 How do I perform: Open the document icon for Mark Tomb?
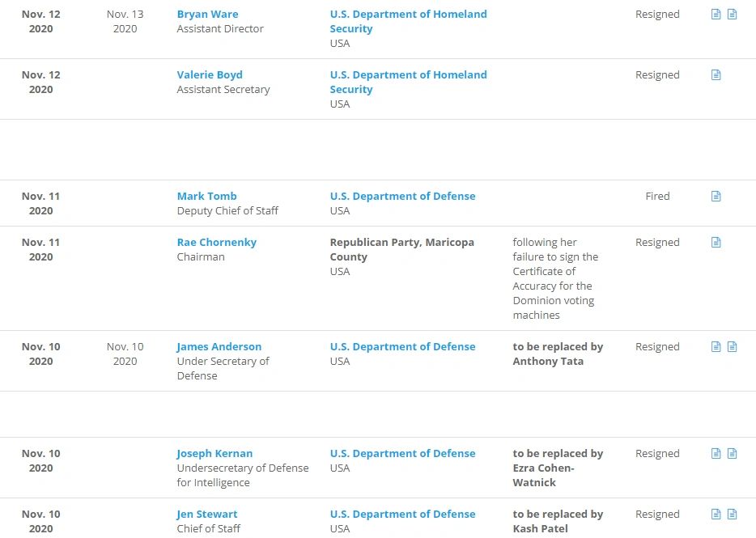716,197
